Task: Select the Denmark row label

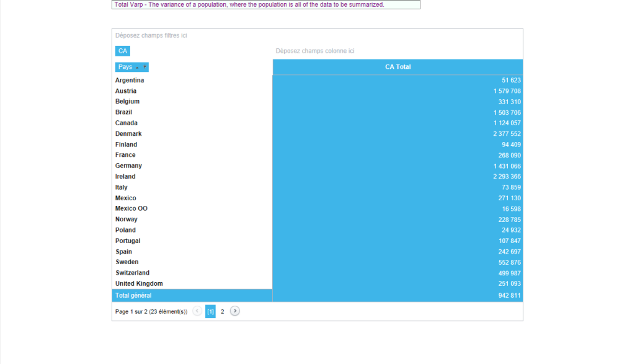Action: (x=128, y=133)
